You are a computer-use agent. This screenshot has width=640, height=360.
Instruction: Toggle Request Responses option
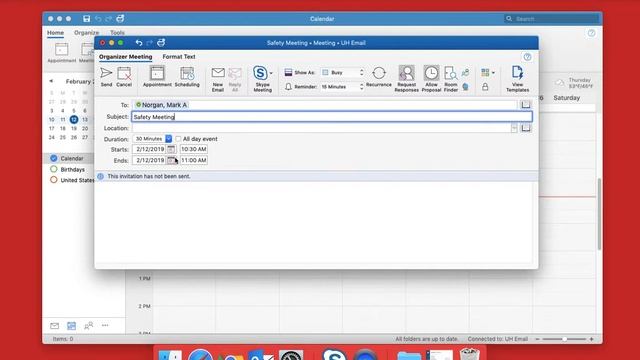coord(407,79)
